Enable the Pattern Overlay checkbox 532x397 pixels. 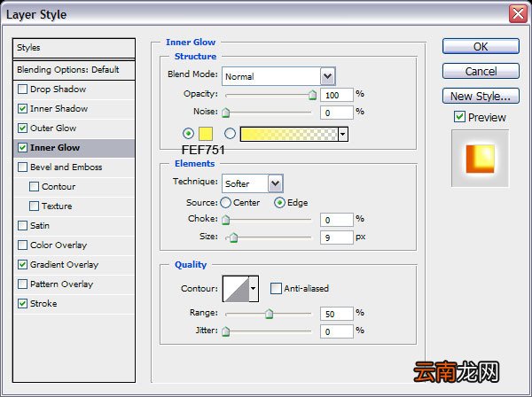tap(22, 284)
